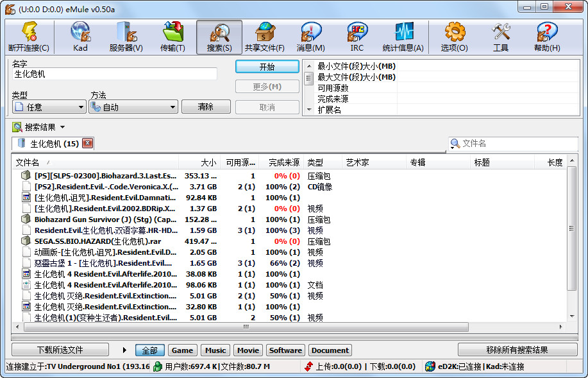This screenshot has width=588, height=378.
Task: Click the 最小文件(段)大小(MB) value field
Action: [x=487, y=66]
